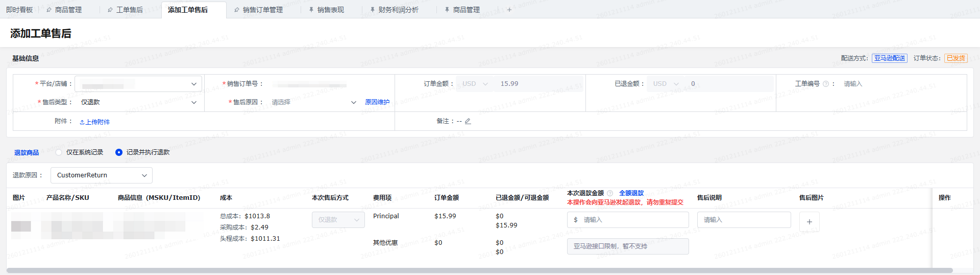Unpin the 销售表现 tab via its pin icon

click(x=311, y=10)
